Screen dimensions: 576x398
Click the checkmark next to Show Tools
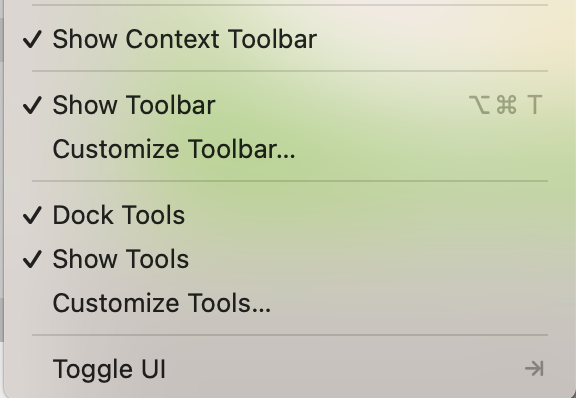32,259
